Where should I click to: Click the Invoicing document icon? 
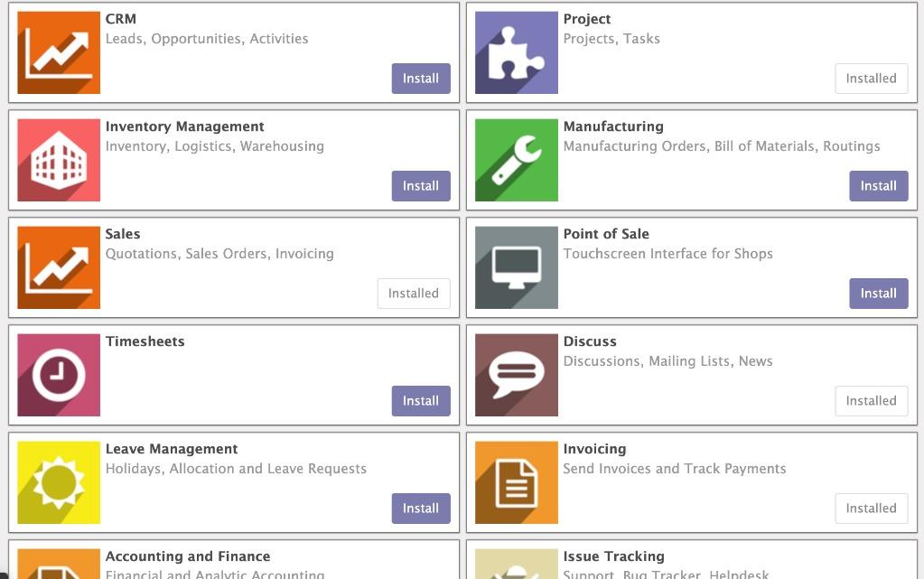click(x=517, y=482)
